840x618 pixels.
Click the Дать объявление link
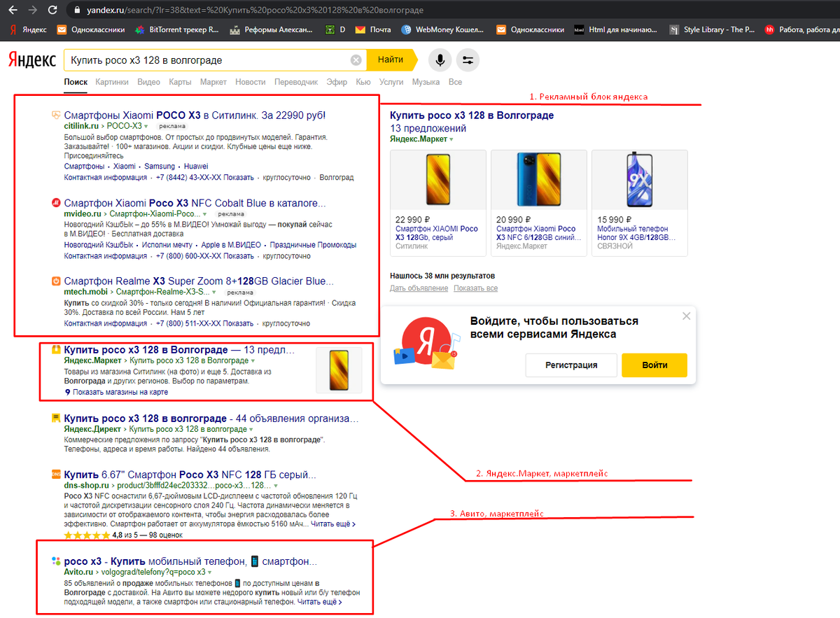tap(419, 288)
